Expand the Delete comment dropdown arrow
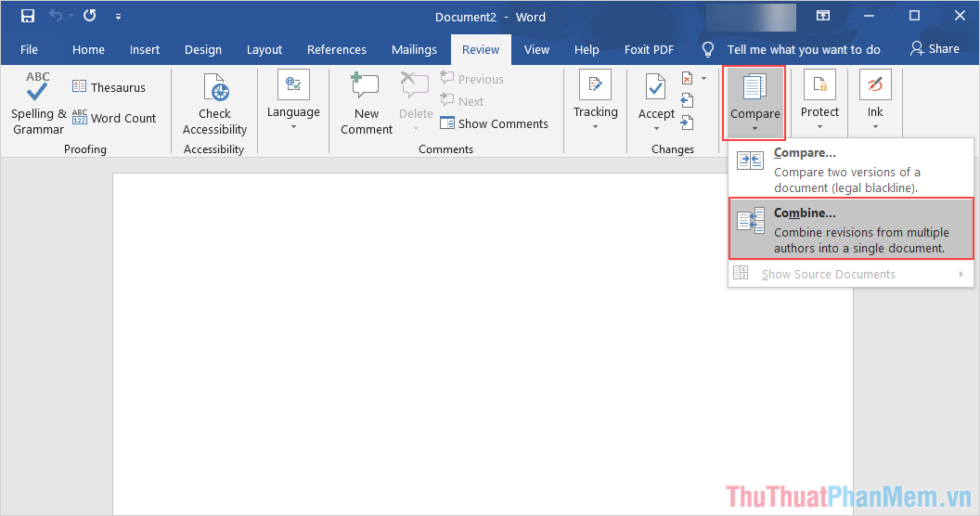980x516 pixels. pyautogui.click(x=416, y=129)
